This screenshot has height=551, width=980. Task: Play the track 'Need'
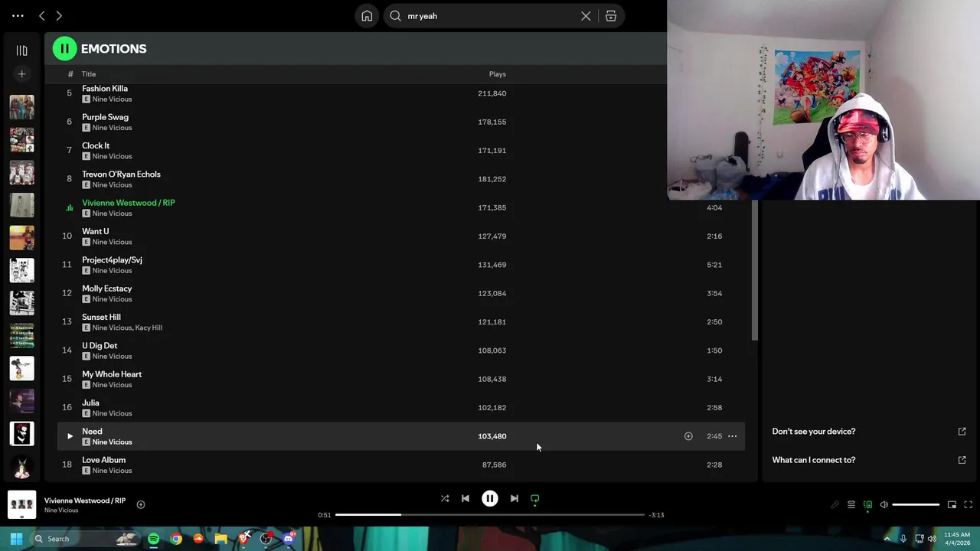(70, 436)
